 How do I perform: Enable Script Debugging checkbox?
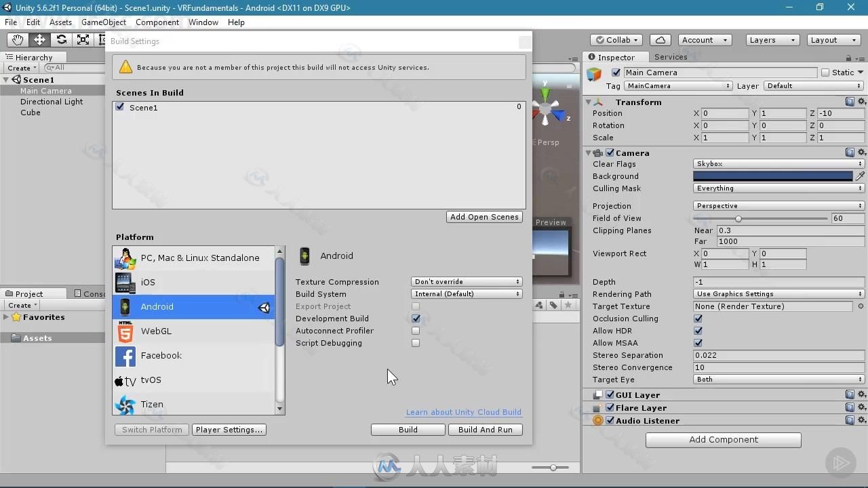click(416, 343)
